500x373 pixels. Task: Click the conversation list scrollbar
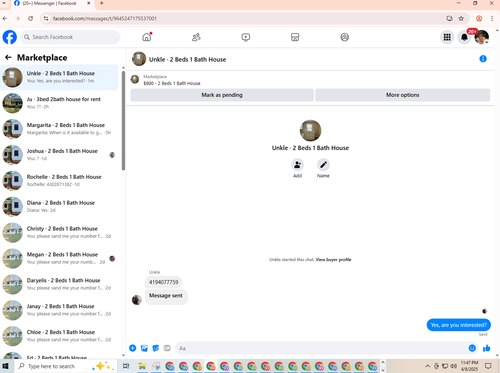pyautogui.click(x=123, y=121)
